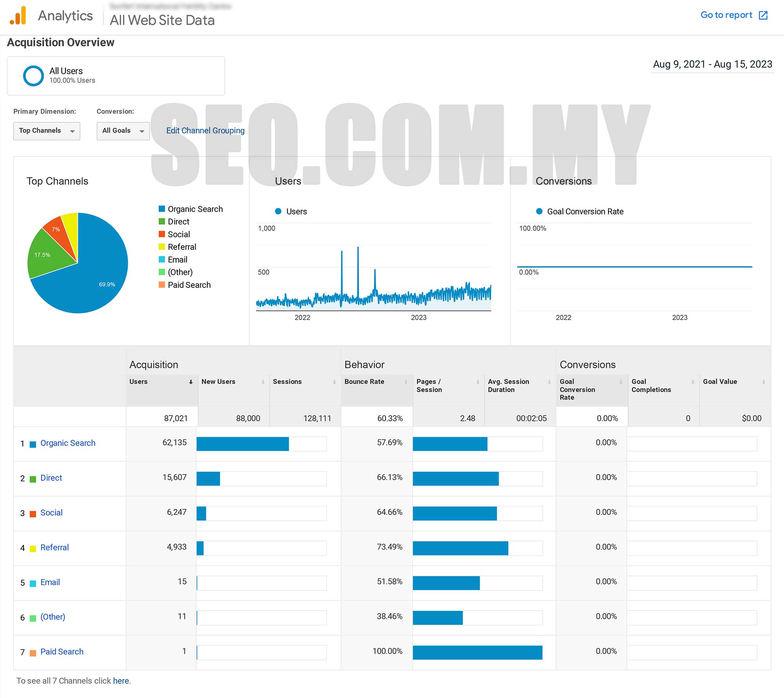Click the (Other) light green legend swatch

click(162, 272)
